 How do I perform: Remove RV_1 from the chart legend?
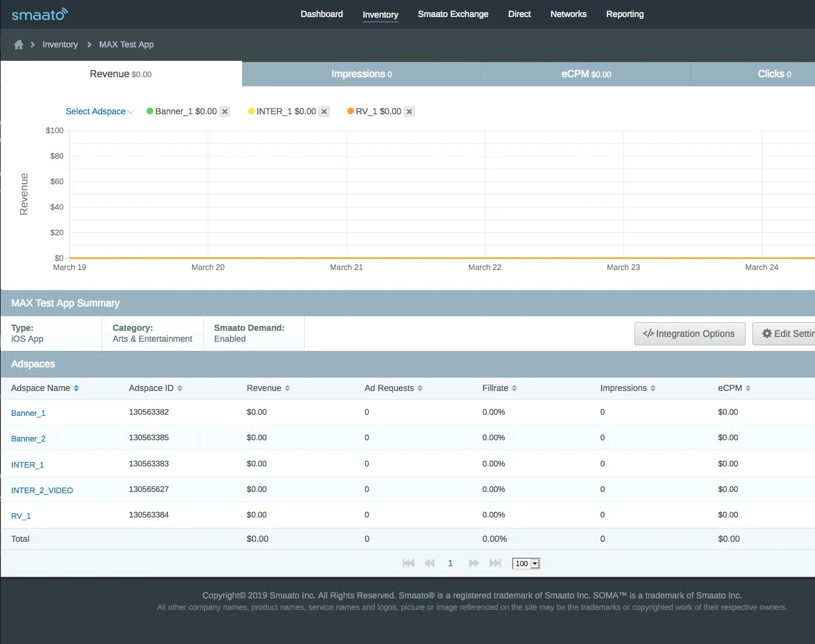[x=409, y=111]
